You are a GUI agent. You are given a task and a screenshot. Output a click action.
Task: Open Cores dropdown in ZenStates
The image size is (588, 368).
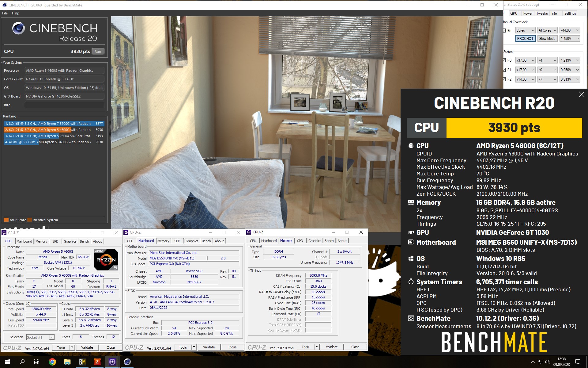tap(525, 30)
